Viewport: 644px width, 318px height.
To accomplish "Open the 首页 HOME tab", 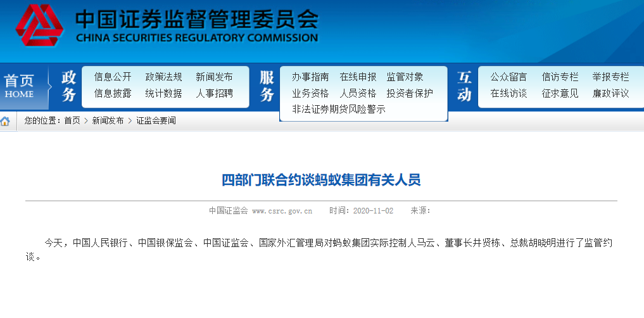I will pos(19,86).
